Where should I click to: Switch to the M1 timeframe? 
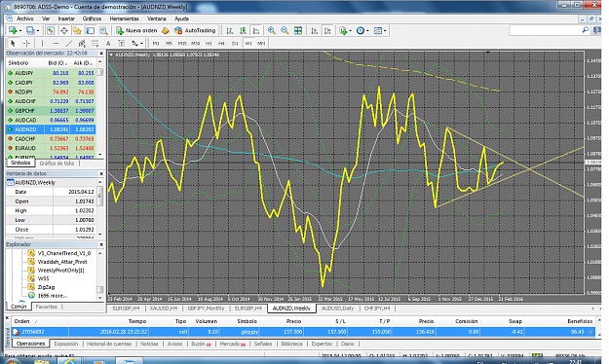(x=156, y=43)
